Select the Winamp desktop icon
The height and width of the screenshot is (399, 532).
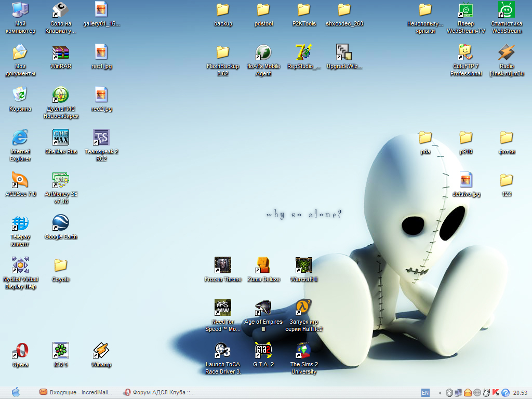(x=101, y=351)
